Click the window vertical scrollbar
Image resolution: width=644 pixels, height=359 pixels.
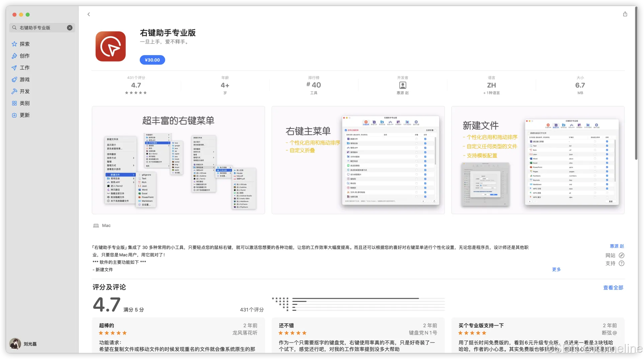click(x=636, y=83)
